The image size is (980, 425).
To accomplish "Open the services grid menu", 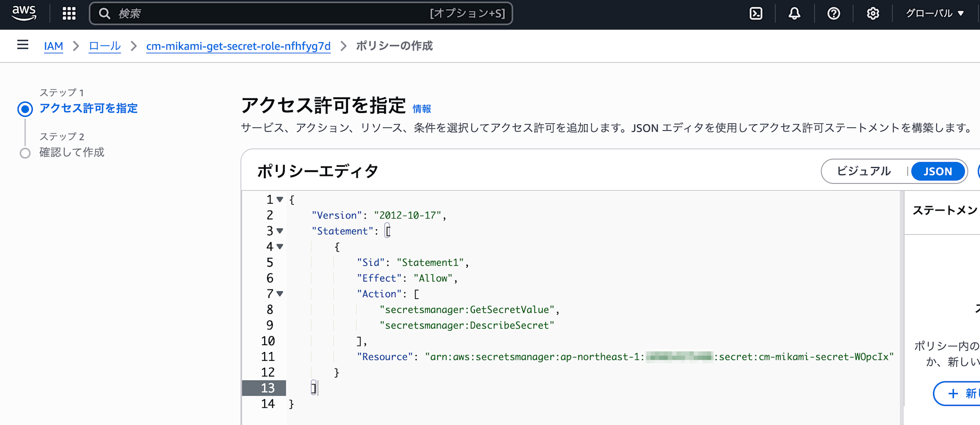I will pyautogui.click(x=69, y=13).
